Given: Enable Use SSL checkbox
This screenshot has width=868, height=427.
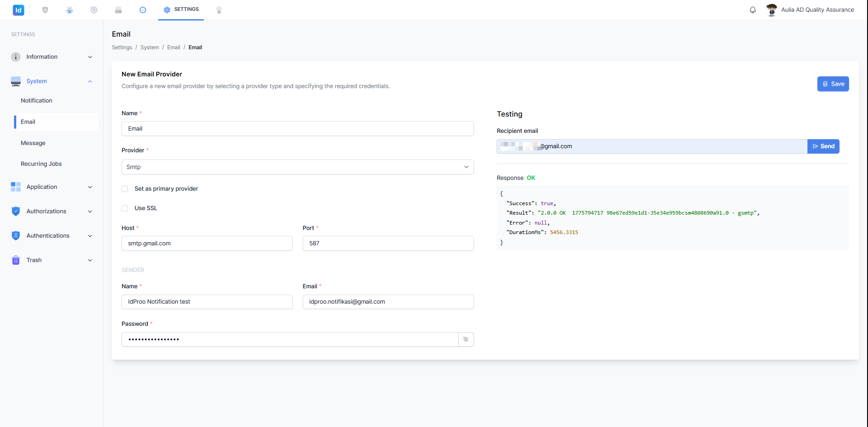Looking at the screenshot, I should click(x=125, y=208).
